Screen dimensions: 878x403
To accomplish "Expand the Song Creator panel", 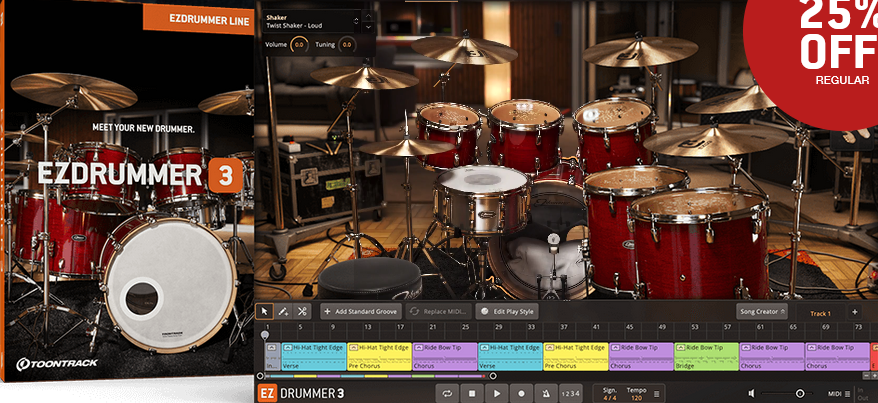I will tap(762, 311).
